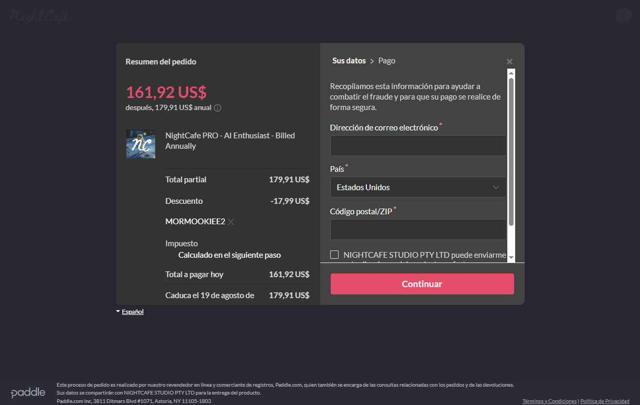Focus the Código postal/ZIP field
This screenshot has width=640, height=405.
(x=418, y=229)
